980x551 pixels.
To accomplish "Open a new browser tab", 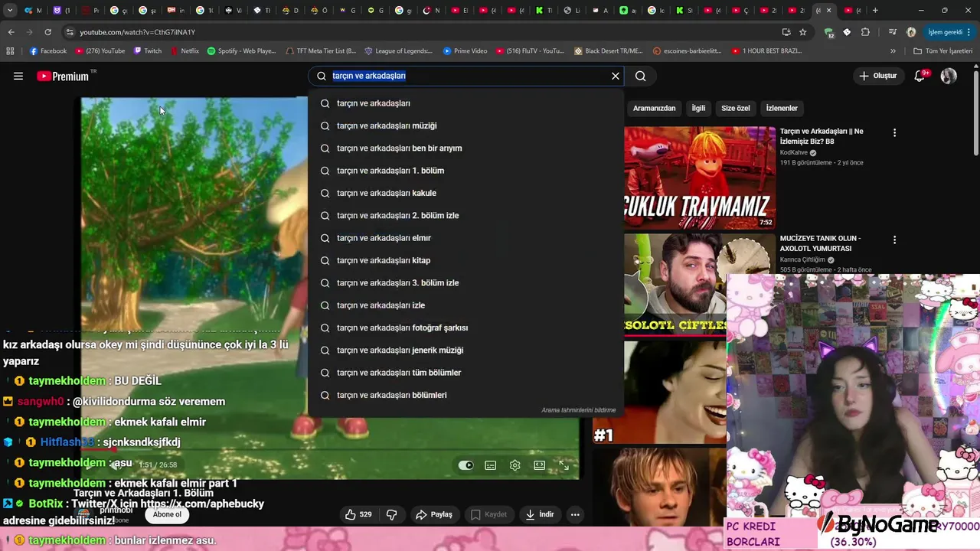I will coord(875,11).
